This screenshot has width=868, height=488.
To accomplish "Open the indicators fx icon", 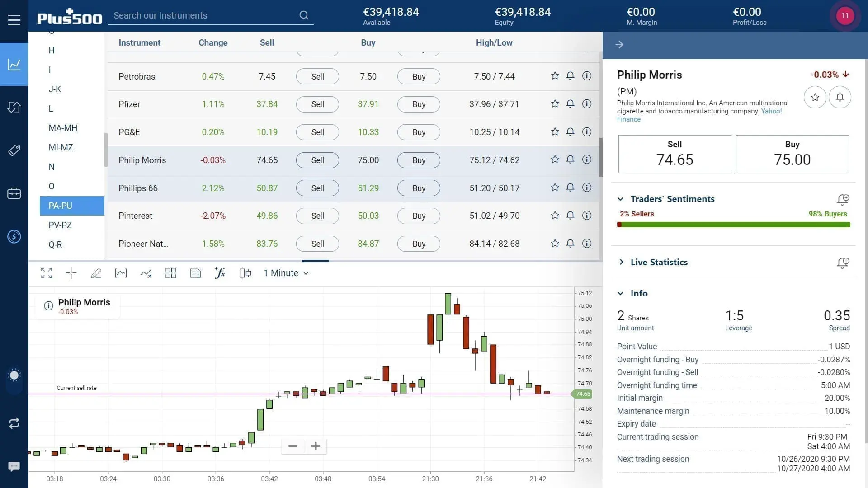I will coord(220,273).
